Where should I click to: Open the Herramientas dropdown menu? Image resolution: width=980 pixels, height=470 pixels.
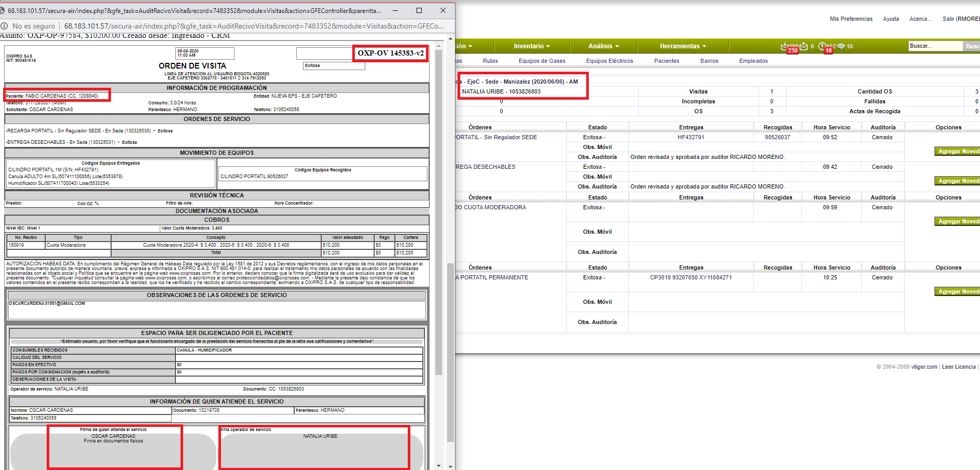click(683, 46)
